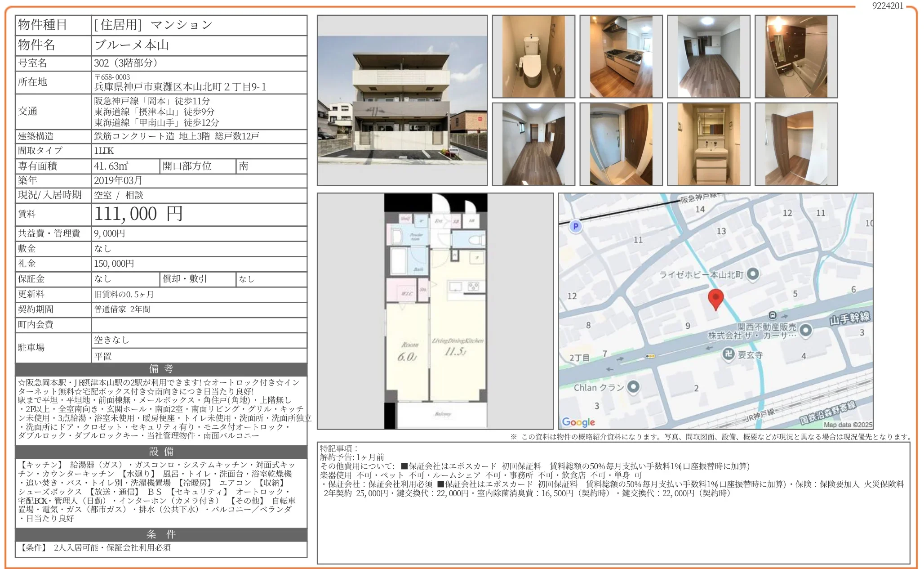Click the 1LDK floor plan image
The image size is (924, 569).
[x=435, y=311]
